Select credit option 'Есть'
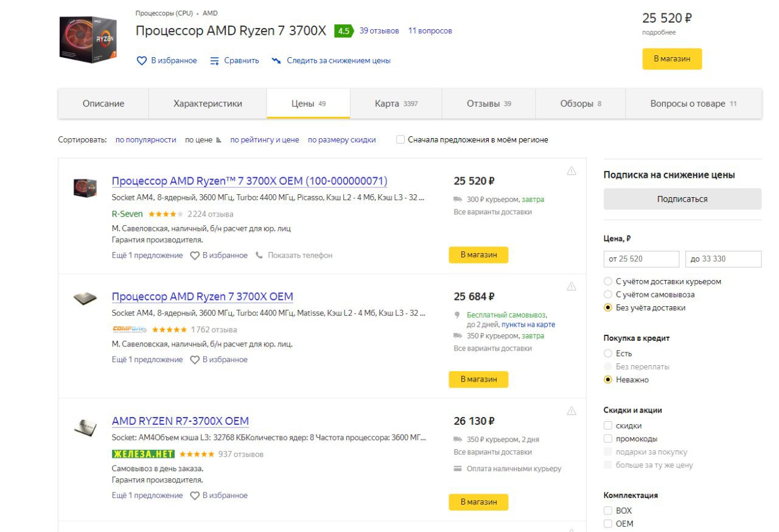Viewport: 779px width, 532px height. (607, 354)
